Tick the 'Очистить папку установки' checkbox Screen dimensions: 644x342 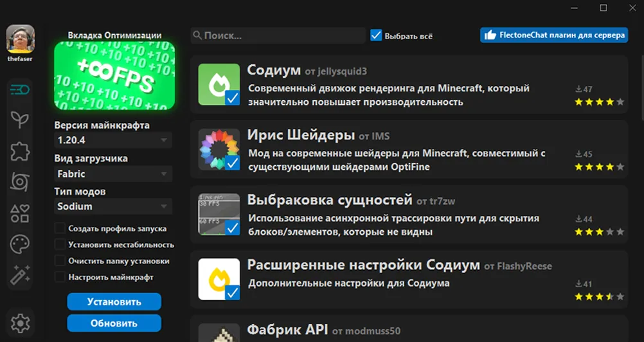coord(60,261)
